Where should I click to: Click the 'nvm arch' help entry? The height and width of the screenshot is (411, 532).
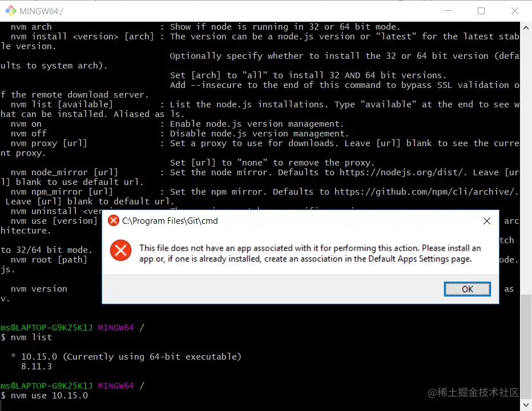point(31,27)
